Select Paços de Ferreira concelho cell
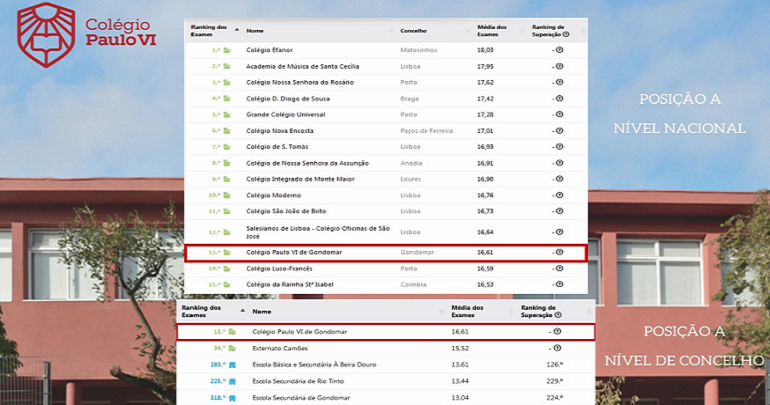 pyautogui.click(x=426, y=131)
